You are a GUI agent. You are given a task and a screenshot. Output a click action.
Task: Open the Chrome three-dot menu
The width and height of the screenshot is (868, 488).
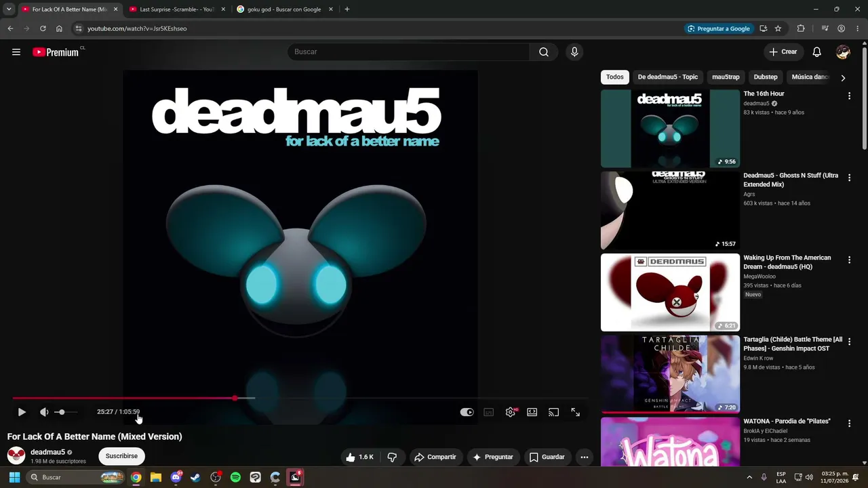click(858, 28)
